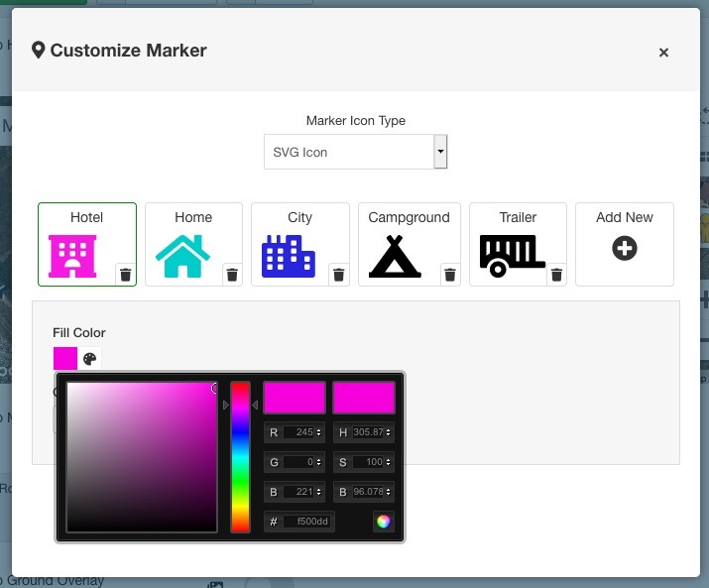The height and width of the screenshot is (588, 709).
Task: Click the vertical hue slider
Action: pyautogui.click(x=240, y=456)
